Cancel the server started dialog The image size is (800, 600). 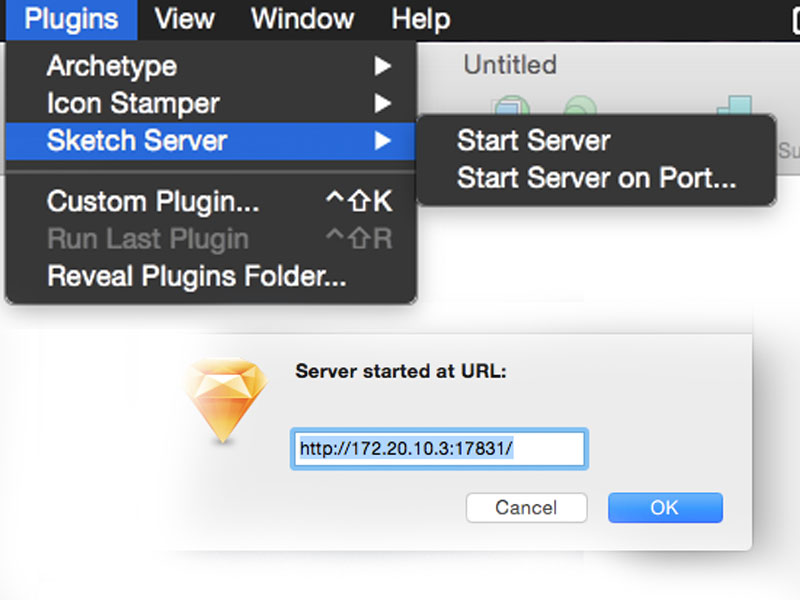click(527, 508)
